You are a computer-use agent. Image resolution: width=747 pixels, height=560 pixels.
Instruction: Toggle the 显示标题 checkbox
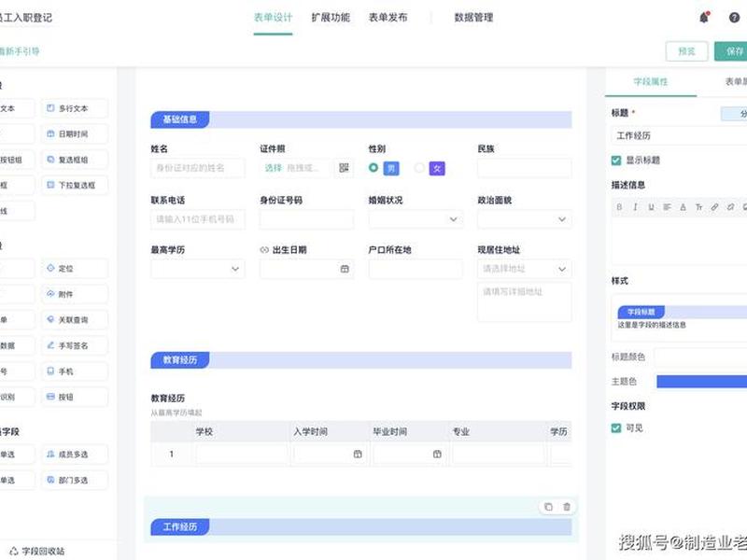616,161
